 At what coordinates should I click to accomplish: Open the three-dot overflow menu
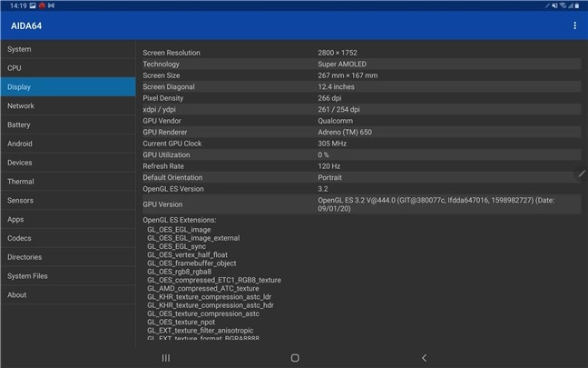click(574, 25)
